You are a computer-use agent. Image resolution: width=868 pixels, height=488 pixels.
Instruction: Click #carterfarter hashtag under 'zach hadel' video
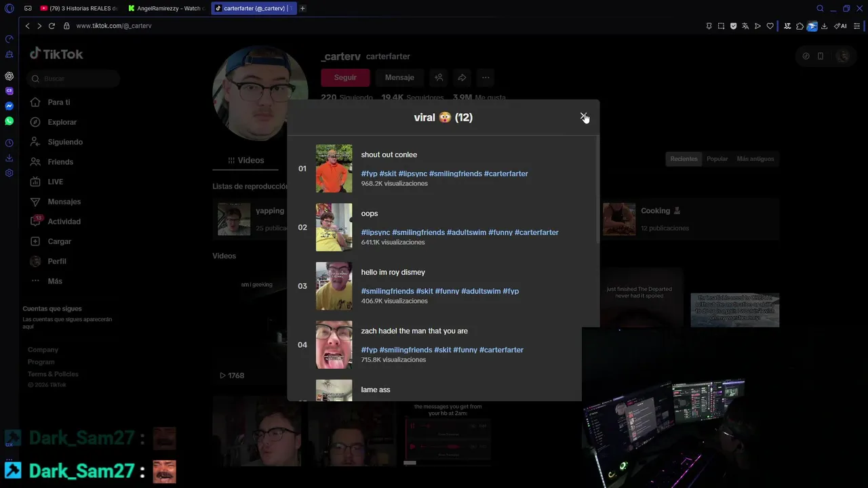501,350
